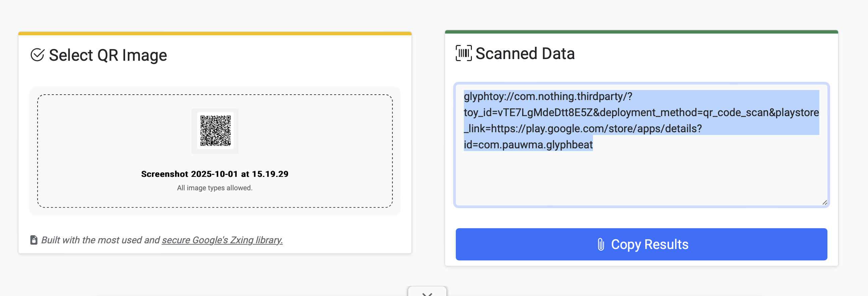Open the secure Google's Zxing library link
The image size is (868, 296).
pyautogui.click(x=222, y=240)
